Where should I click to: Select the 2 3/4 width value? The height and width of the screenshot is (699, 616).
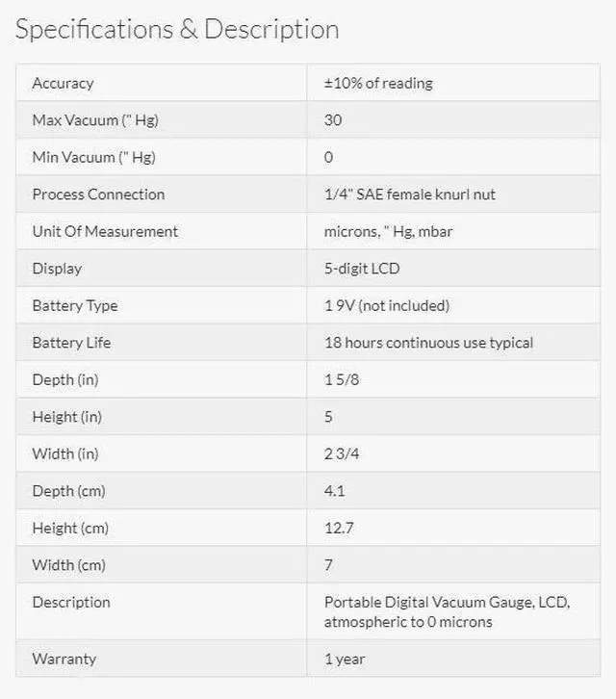(342, 453)
